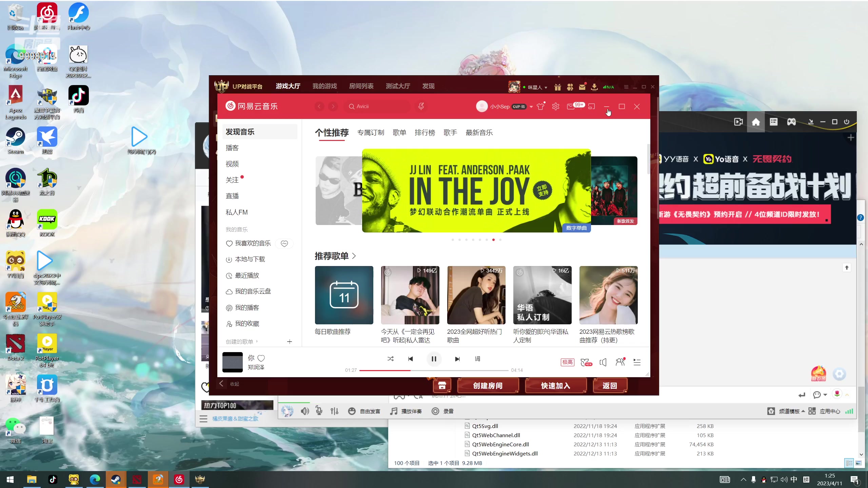The height and width of the screenshot is (488, 868).
Task: Pause the current song
Action: pyautogui.click(x=434, y=359)
